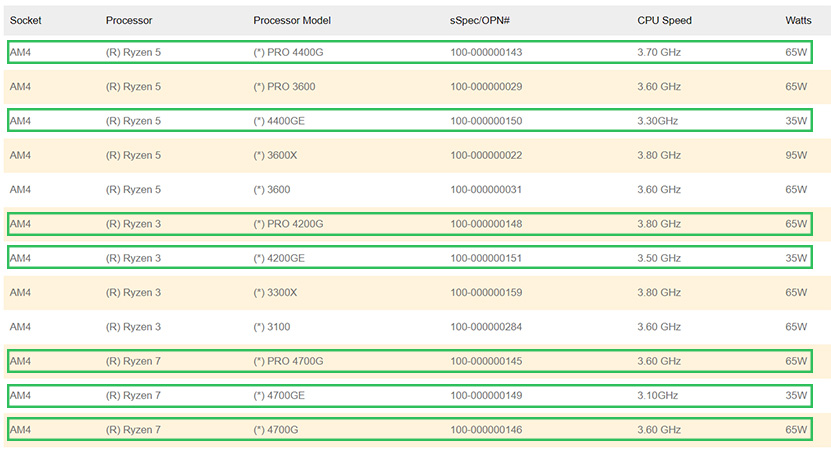Click Ryzen 3 in the 3100 row
The image size is (831, 451).
coord(133,327)
